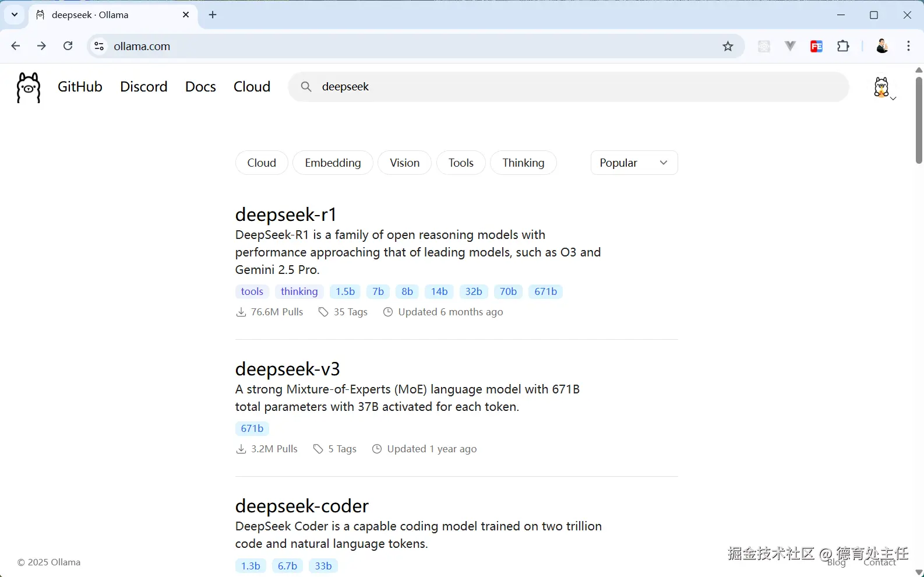Click the scrollbar up arrow
924x577 pixels.
pos(919,70)
